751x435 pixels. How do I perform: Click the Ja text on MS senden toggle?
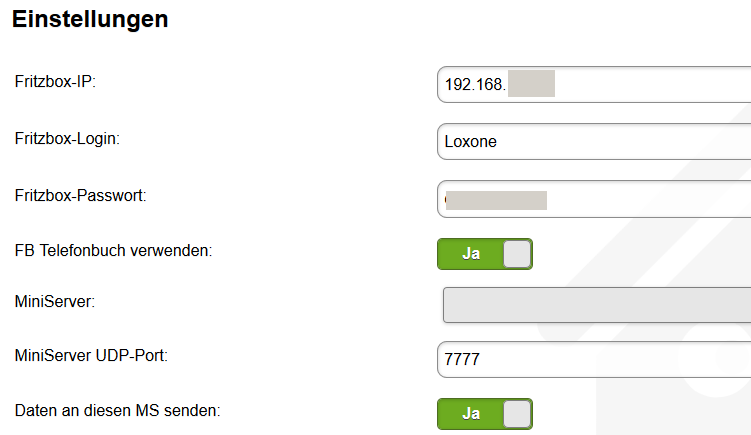click(471, 414)
